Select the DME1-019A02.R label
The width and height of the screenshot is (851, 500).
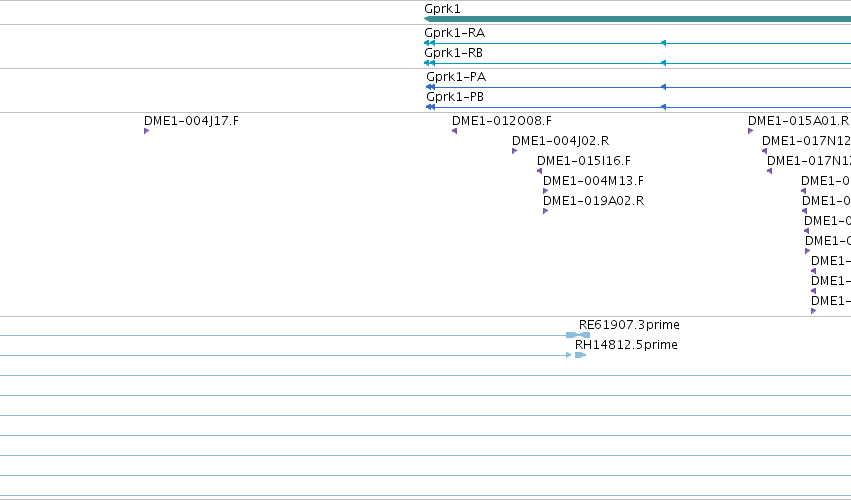593,201
